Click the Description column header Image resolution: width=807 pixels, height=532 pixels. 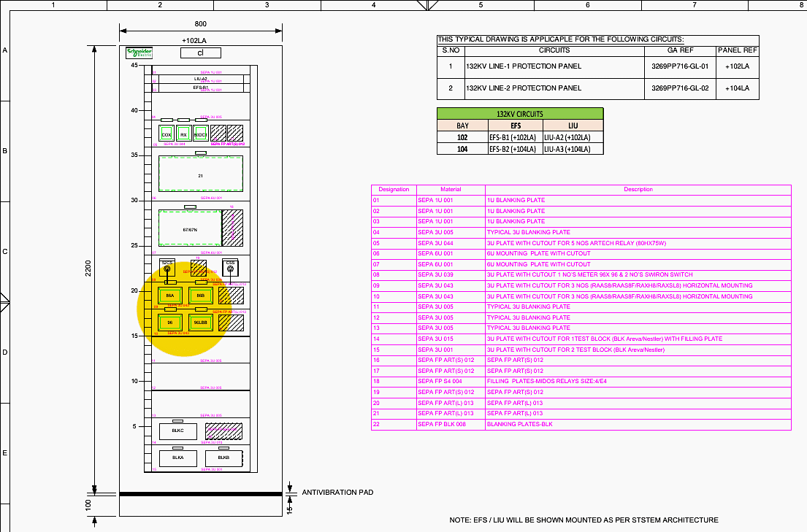[638, 190]
